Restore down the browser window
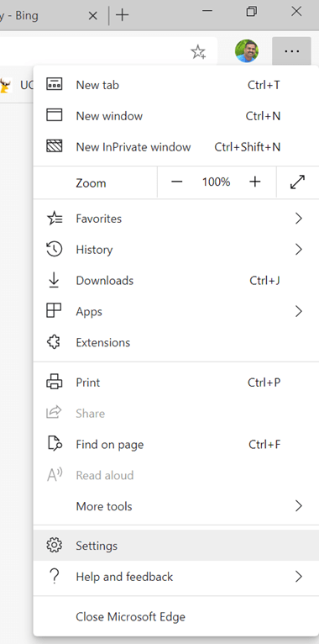 click(x=252, y=12)
